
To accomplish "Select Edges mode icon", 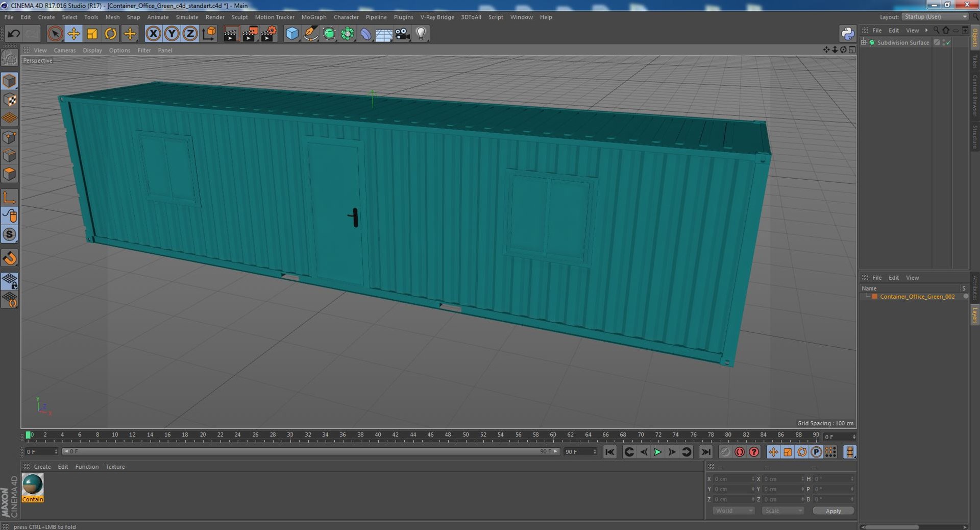I will tap(9, 155).
